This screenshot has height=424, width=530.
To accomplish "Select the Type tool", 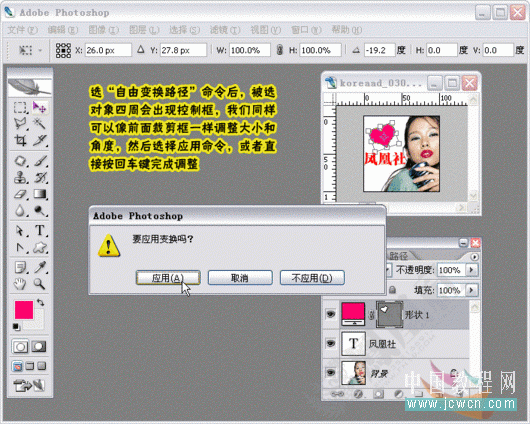I will [40, 231].
